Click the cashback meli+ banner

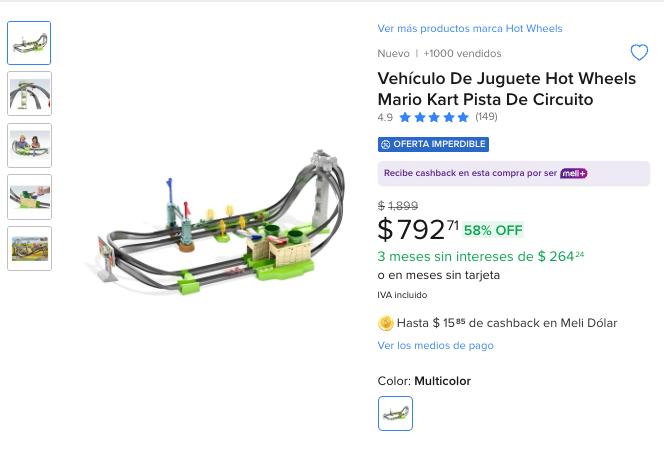click(x=513, y=174)
